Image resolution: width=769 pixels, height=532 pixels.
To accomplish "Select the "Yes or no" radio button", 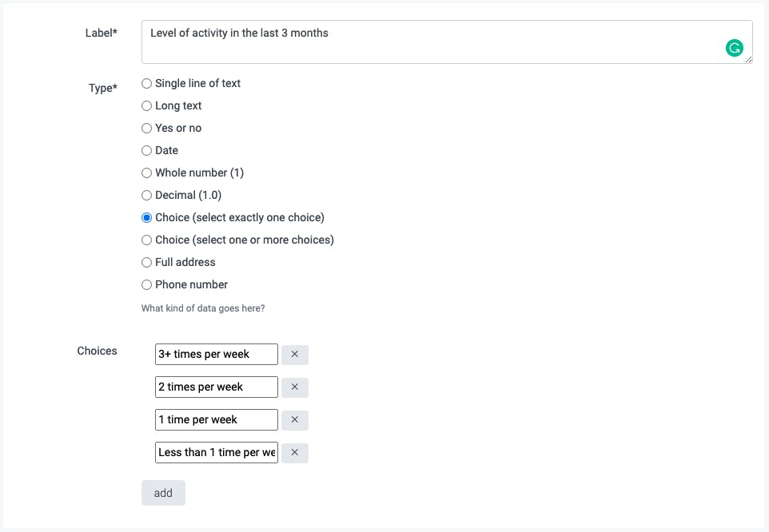I will coord(146,128).
